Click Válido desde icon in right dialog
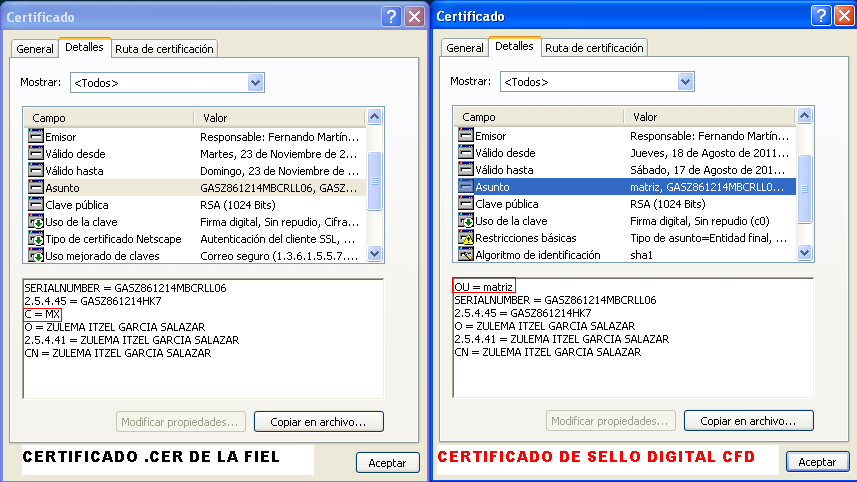The width and height of the screenshot is (857, 482). tap(466, 153)
